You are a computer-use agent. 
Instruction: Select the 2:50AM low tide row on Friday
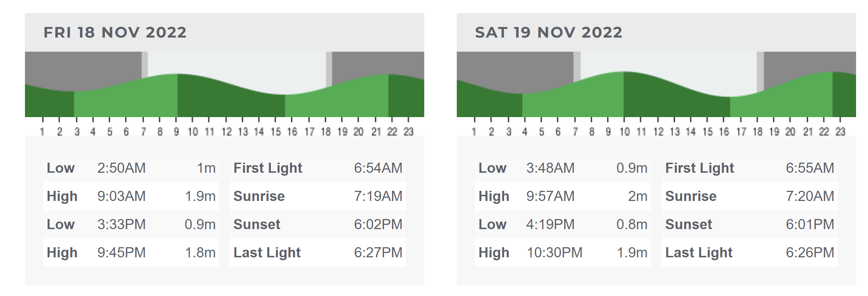click(x=131, y=168)
